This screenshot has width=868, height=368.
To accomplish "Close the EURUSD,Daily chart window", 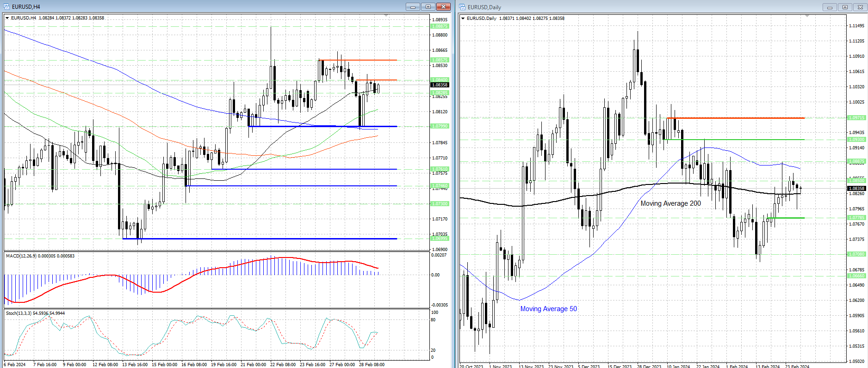I will point(860,7).
